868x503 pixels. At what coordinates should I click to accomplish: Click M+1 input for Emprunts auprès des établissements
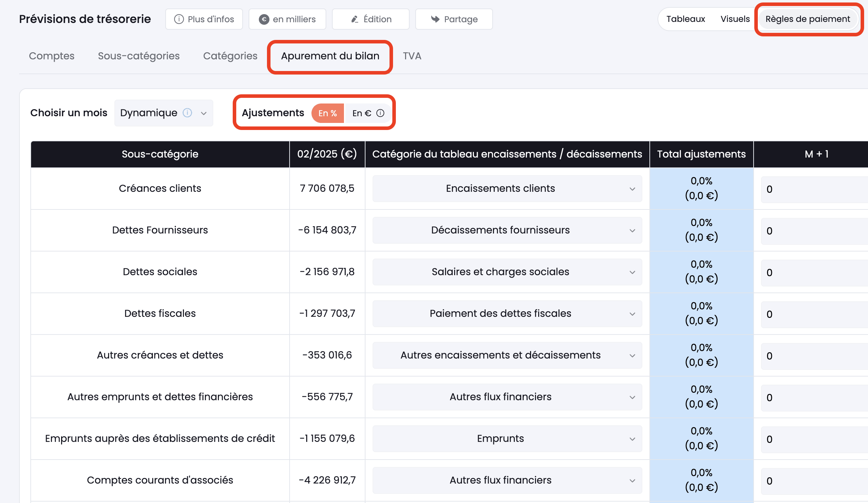[x=814, y=439]
